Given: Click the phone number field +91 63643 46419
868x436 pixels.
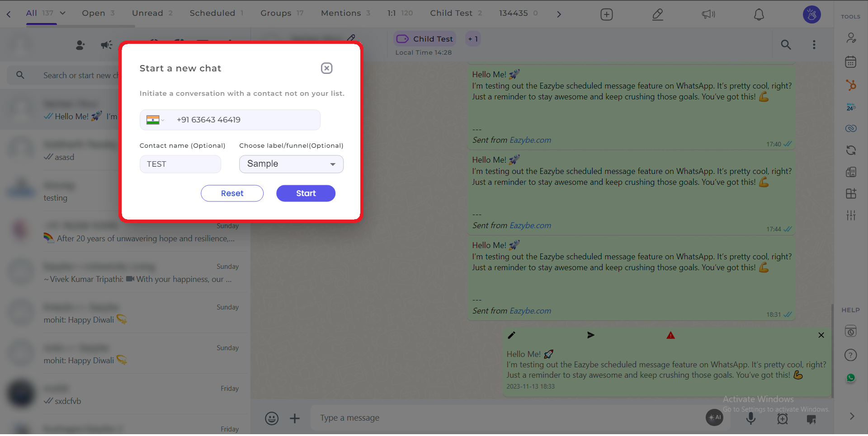Looking at the screenshot, I should pyautogui.click(x=230, y=120).
